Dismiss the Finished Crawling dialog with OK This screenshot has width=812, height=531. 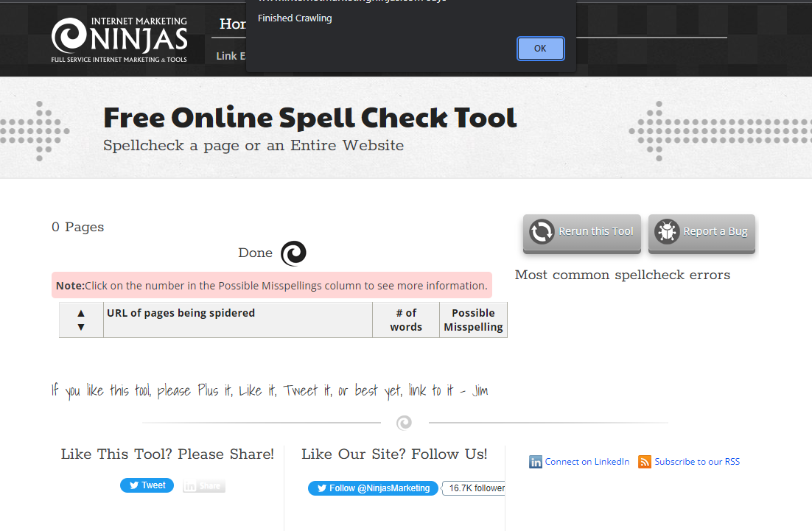pos(540,48)
